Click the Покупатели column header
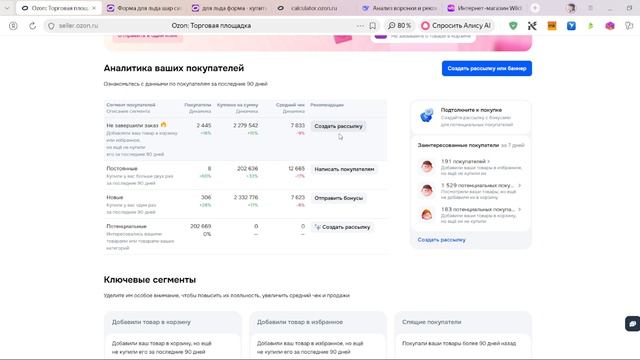The height and width of the screenshot is (360, 640). (198, 105)
